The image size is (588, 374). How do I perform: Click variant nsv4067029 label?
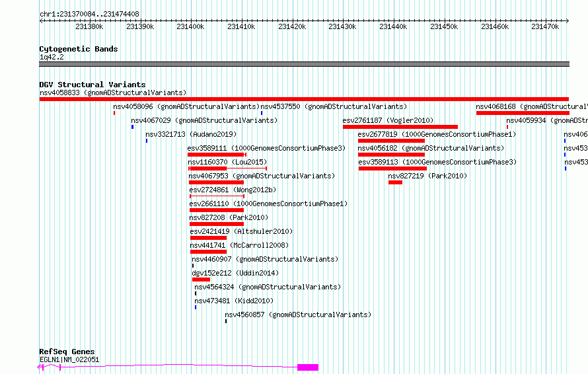(x=204, y=120)
